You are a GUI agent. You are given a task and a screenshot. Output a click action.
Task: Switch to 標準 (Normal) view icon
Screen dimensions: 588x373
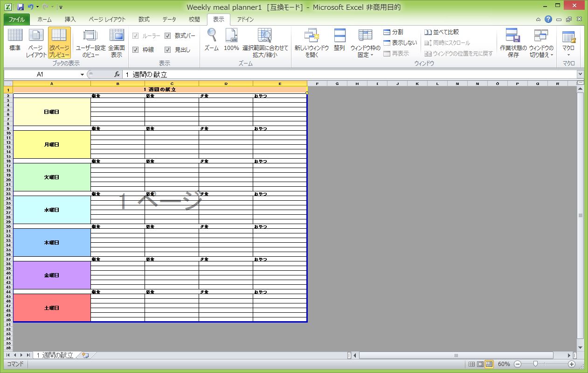click(x=15, y=41)
